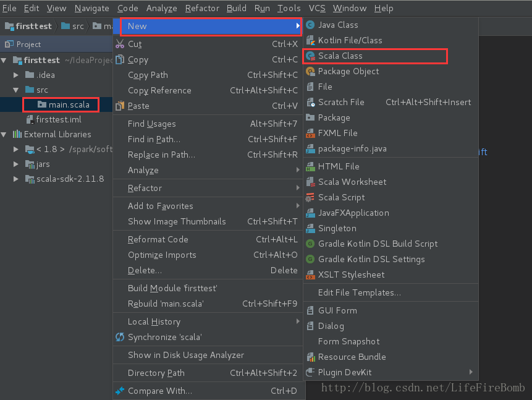Click the Synchronize 'scala' refresh icon

(x=120, y=337)
